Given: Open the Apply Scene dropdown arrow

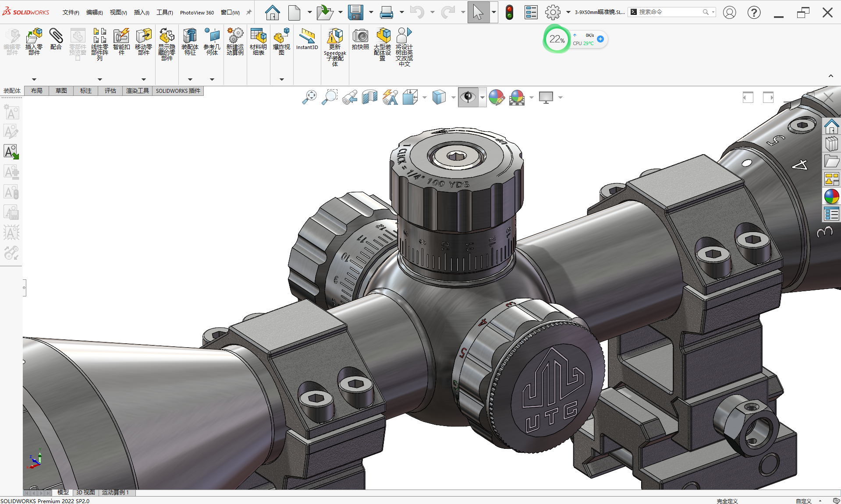Looking at the screenshot, I should (x=531, y=97).
